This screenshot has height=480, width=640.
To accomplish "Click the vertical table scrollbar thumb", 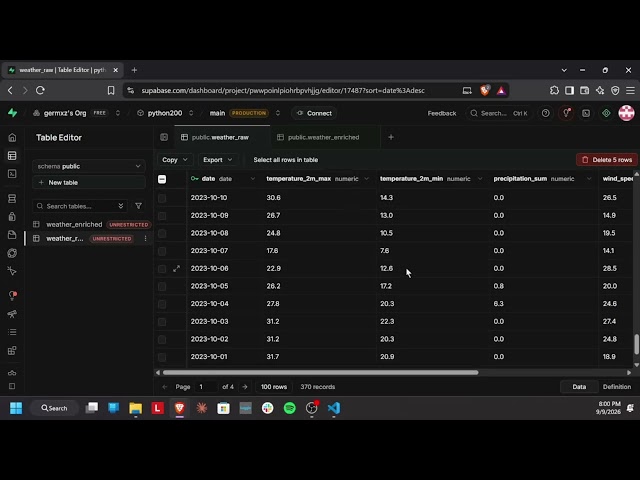I will tap(636, 344).
